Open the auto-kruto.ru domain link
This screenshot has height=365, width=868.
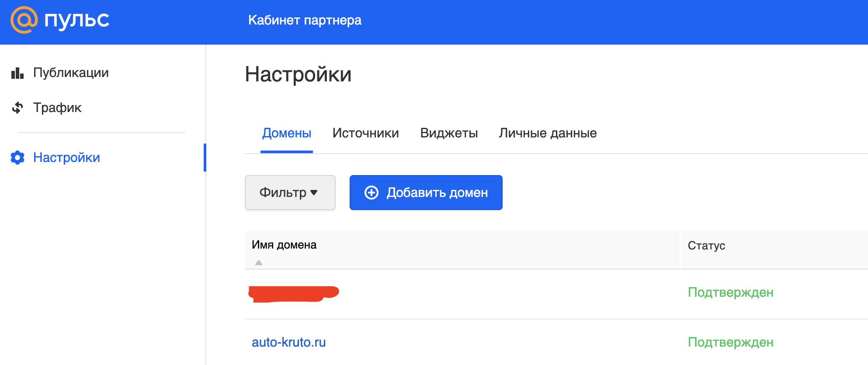(x=288, y=342)
